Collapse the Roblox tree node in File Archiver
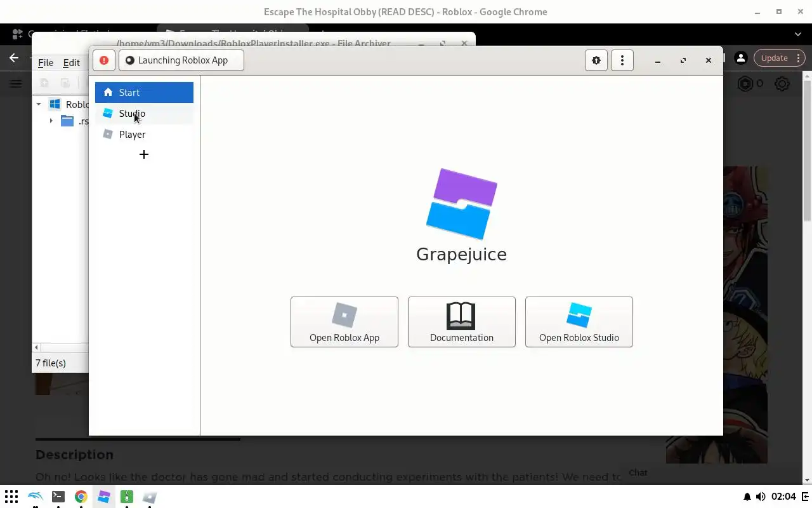Image resolution: width=812 pixels, height=508 pixels. [x=39, y=104]
